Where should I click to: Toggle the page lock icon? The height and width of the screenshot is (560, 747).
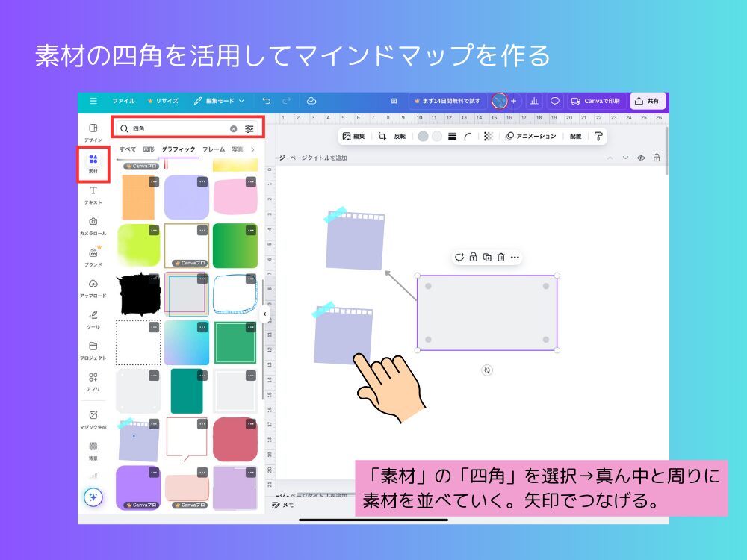click(x=657, y=158)
